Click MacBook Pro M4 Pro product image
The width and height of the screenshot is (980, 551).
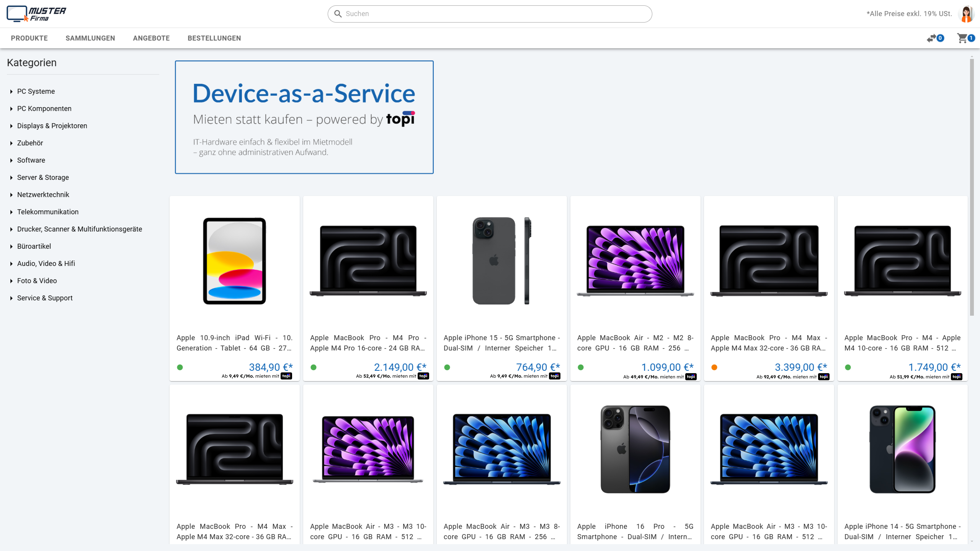(x=368, y=261)
